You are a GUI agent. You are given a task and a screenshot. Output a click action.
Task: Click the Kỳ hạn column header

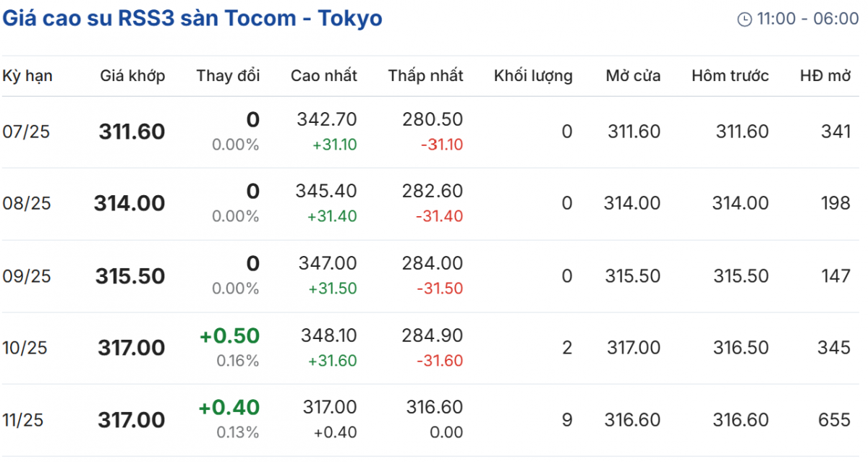(x=27, y=76)
